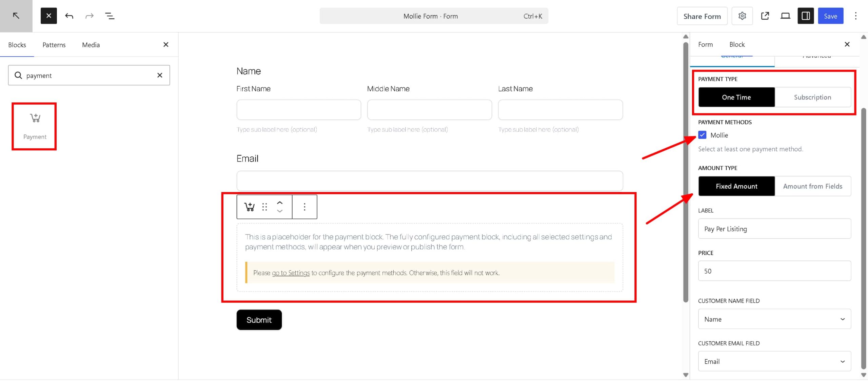
Task: Click the back arrow icon at top-left
Action: pos(16,16)
